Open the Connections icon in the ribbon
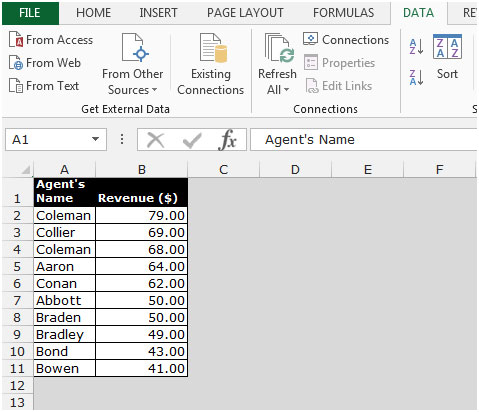 310,39
